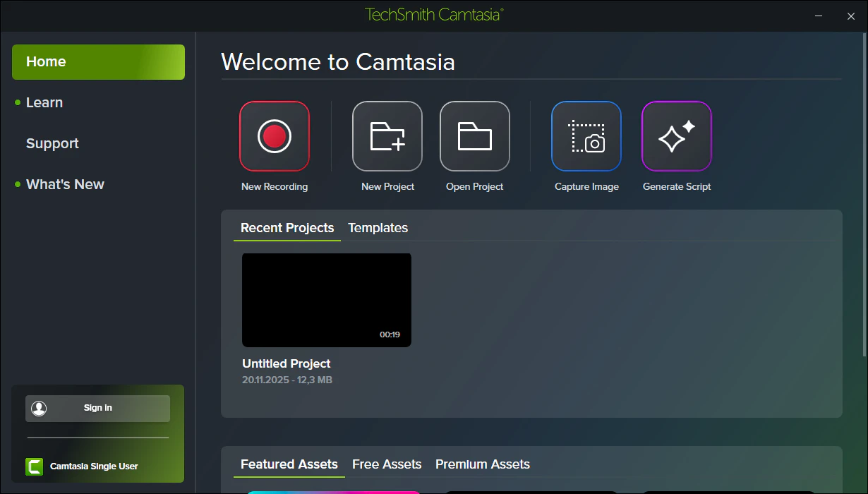Close the Camtasia welcome window
Image resolution: width=868 pixels, height=494 pixels.
(850, 16)
